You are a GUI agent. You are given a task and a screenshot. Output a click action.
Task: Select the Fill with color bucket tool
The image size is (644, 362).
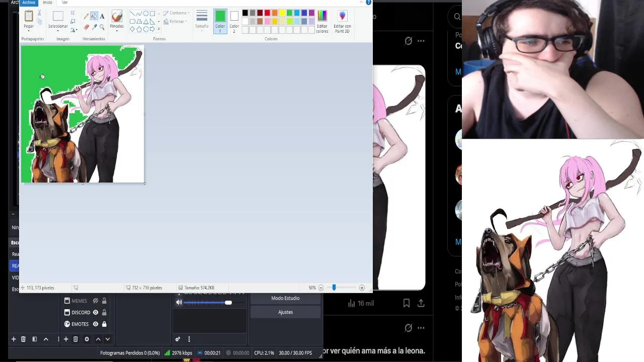tap(94, 16)
